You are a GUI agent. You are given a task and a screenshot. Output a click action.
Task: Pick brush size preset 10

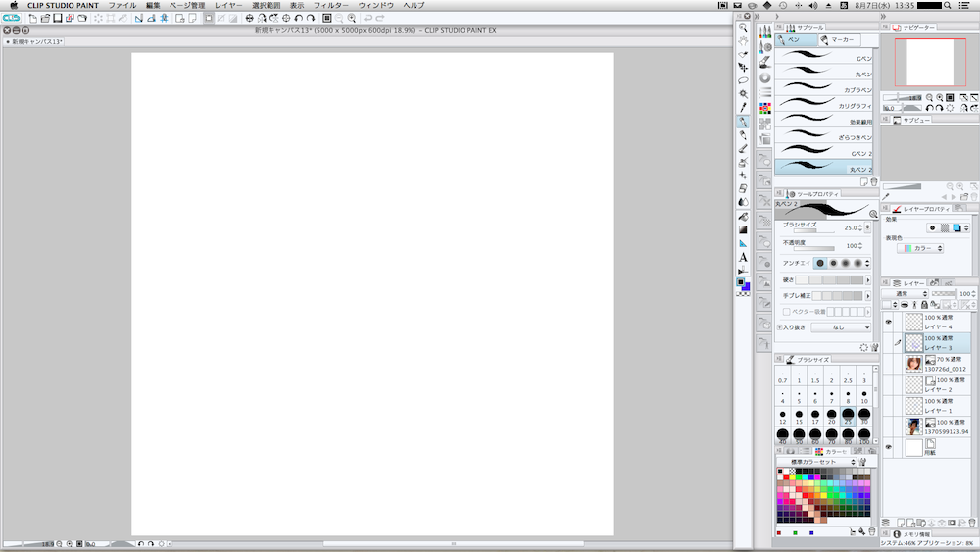coord(864,398)
